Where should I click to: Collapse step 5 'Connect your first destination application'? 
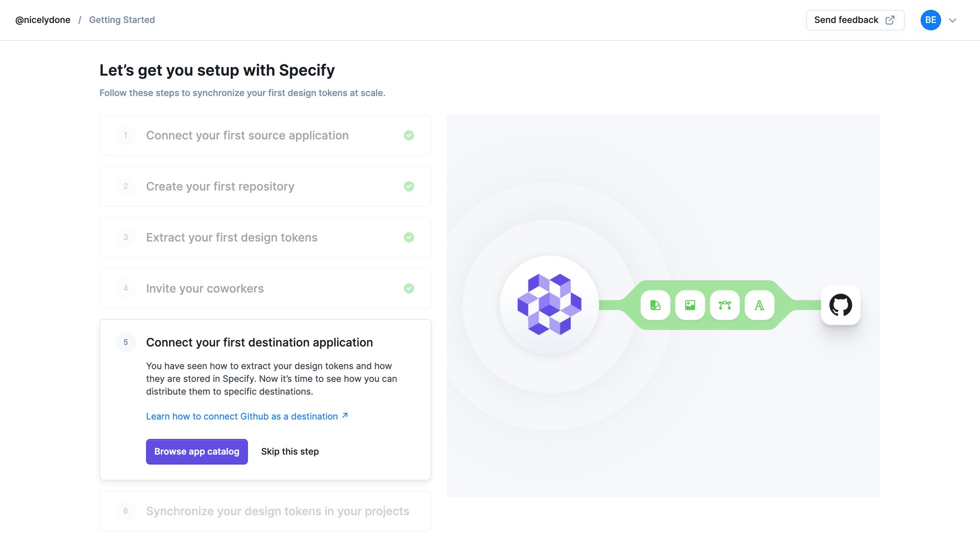(x=259, y=342)
